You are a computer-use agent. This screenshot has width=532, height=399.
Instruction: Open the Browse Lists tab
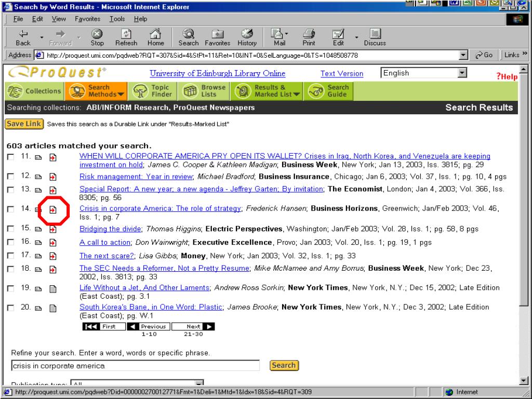204,91
